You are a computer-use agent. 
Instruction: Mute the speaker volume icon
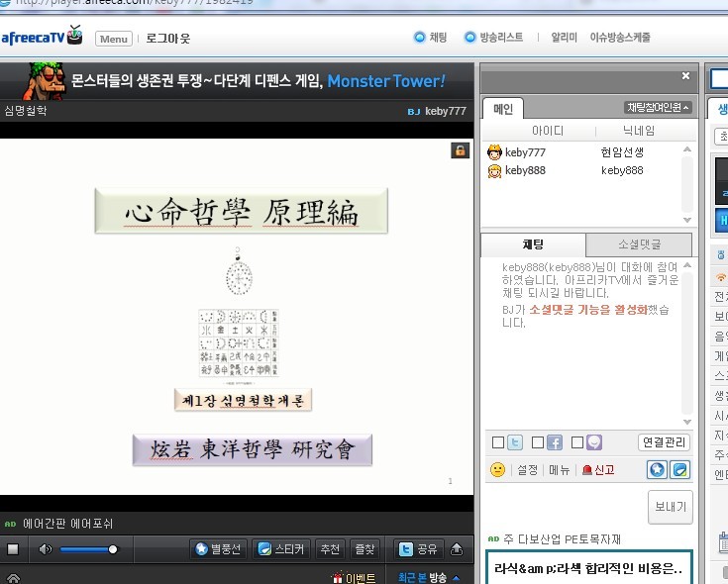click(46, 549)
